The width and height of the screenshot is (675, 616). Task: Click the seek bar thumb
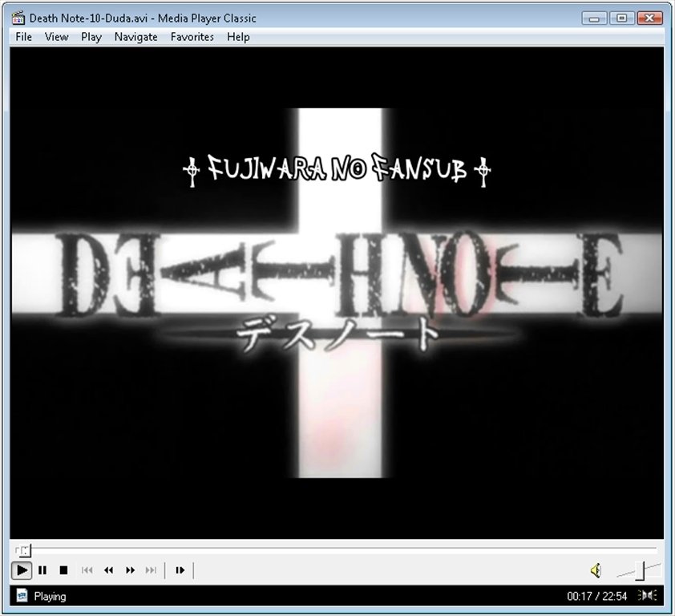click(x=26, y=550)
